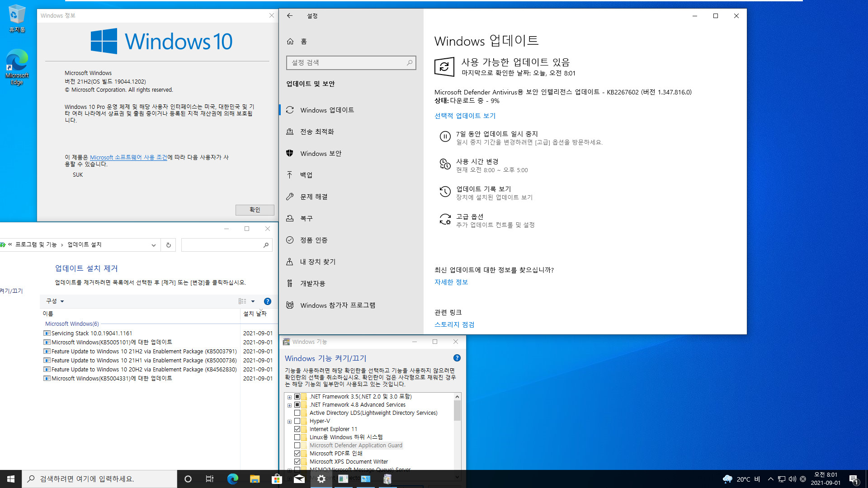Screen dimensions: 868x488
Task: Select Servicing Stack 10.0.19041.1161 entry
Action: tap(158, 333)
